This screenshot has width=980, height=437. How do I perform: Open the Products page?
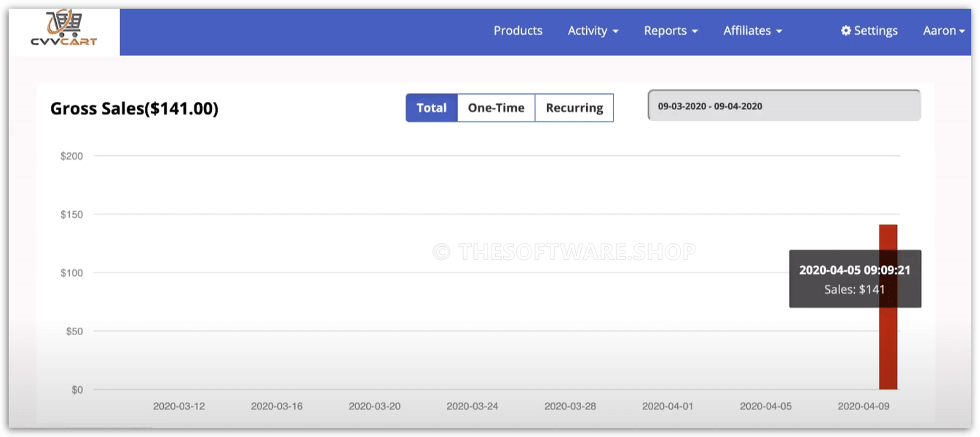coord(518,31)
